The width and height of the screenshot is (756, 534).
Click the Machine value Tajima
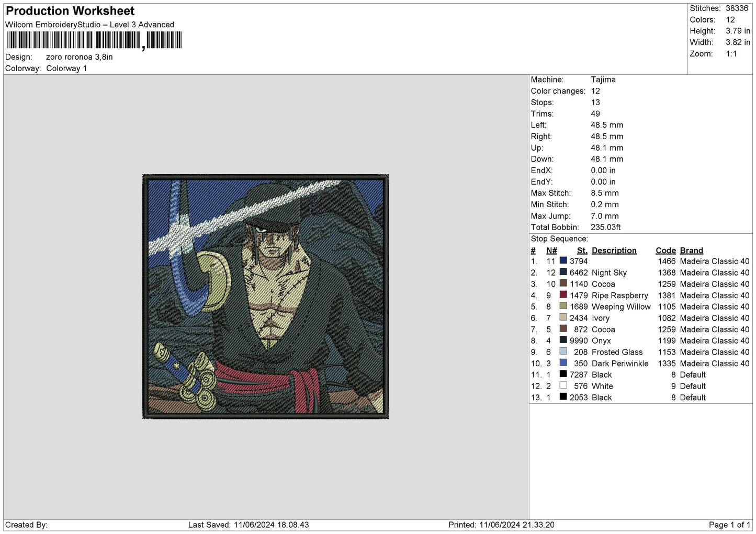[x=603, y=79]
